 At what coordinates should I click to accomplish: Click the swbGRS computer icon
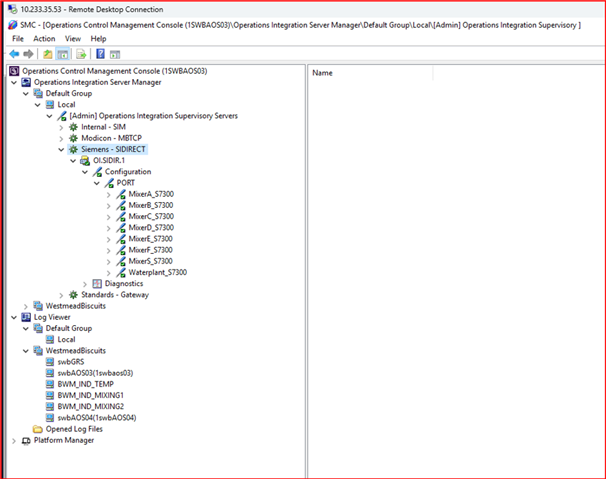50,362
